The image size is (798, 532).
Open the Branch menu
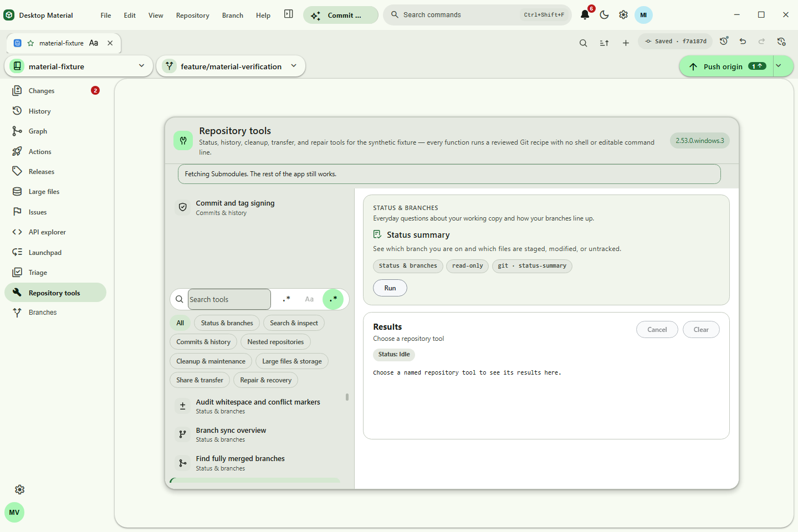tap(233, 16)
